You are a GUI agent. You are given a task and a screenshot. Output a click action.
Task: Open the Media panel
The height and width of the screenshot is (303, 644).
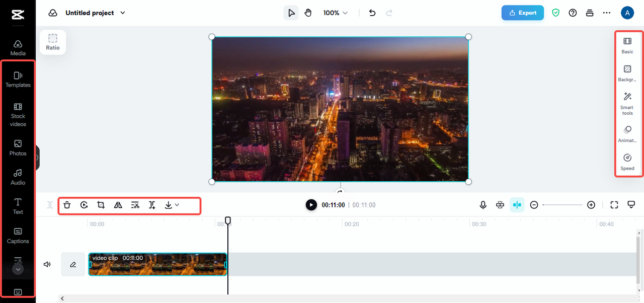coord(18,48)
